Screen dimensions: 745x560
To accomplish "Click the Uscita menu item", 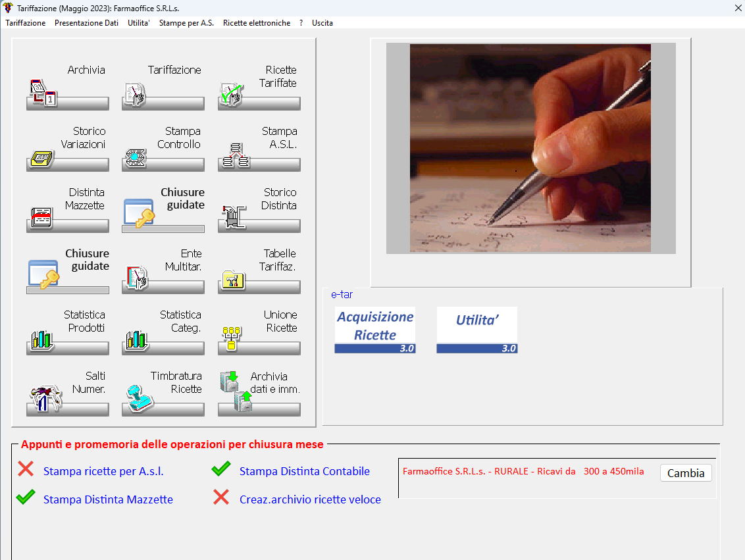I will coord(322,23).
